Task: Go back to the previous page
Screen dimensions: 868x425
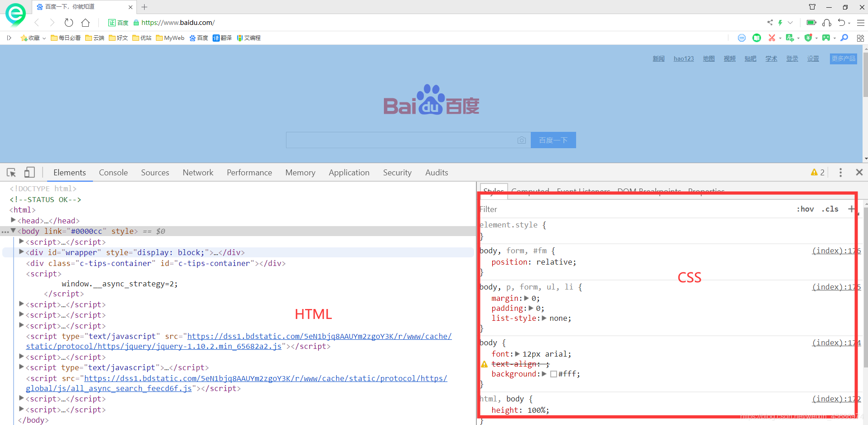Action: click(37, 23)
